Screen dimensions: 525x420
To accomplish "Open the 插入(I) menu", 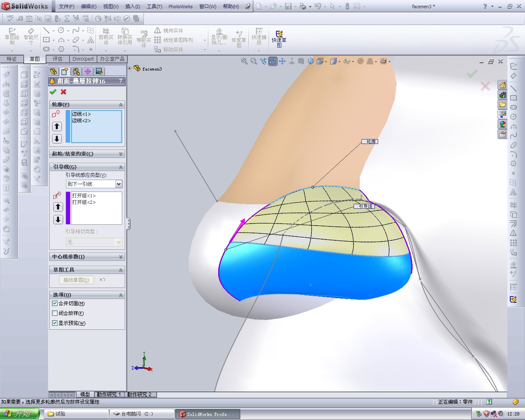I will 132,7.
